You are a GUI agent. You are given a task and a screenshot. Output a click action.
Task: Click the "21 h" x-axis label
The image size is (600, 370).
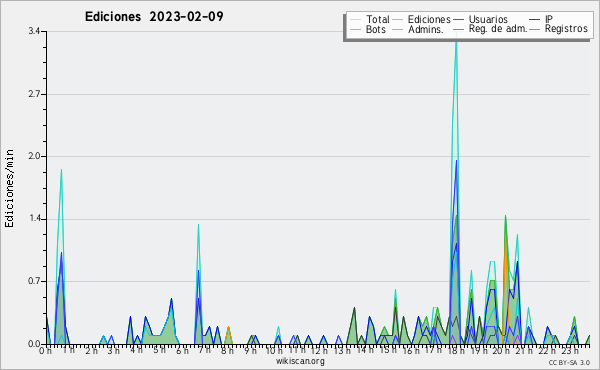pyautogui.click(x=524, y=350)
